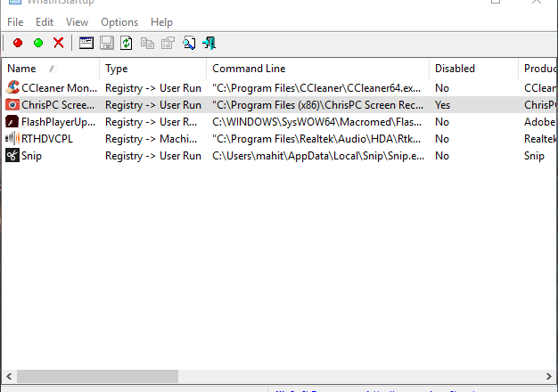Click the horizontal scrollbar thumb
Screen dimensions: 558x392
[97, 376]
